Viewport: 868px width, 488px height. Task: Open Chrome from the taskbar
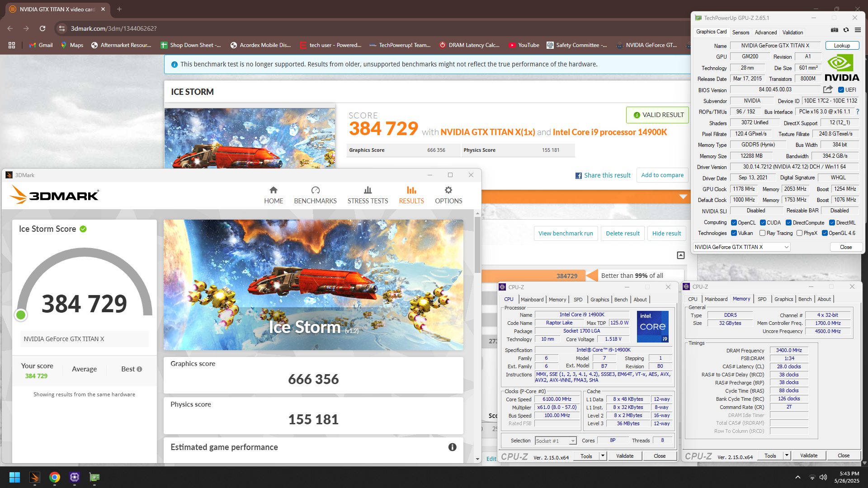tap(55, 477)
